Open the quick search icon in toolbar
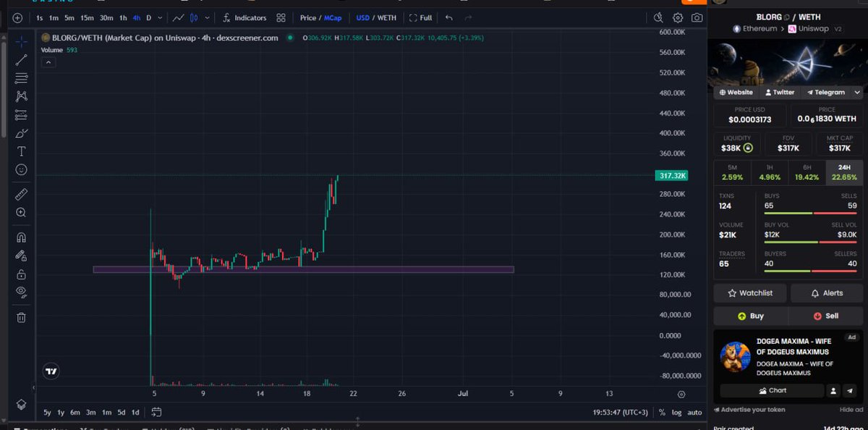 click(x=658, y=17)
